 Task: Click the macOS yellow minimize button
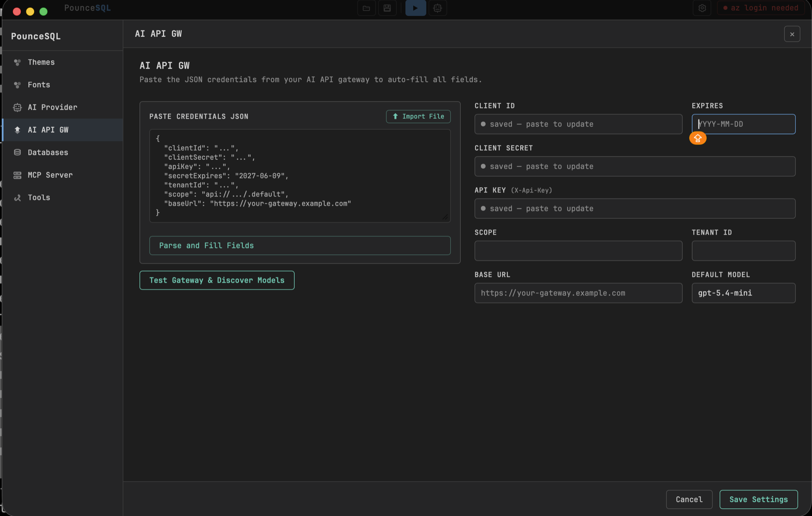click(x=30, y=11)
